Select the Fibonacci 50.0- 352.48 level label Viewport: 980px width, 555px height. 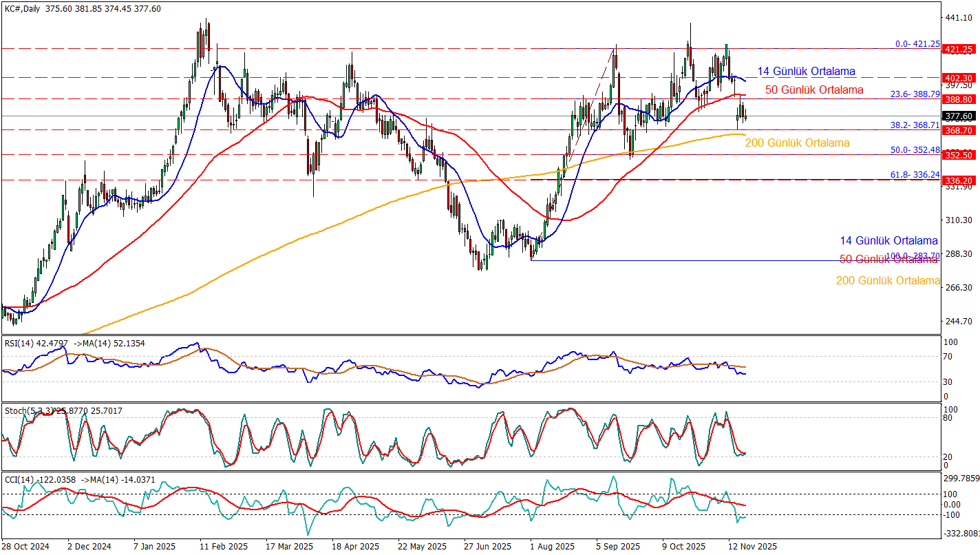[x=915, y=149]
